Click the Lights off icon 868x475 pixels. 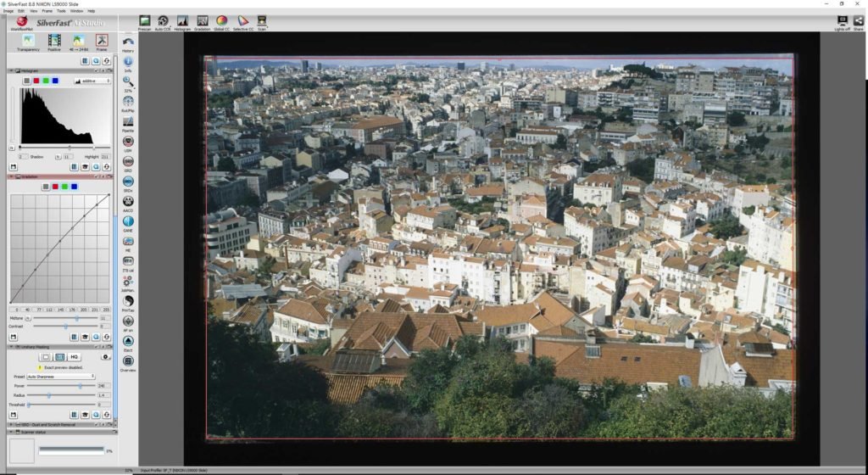point(842,20)
